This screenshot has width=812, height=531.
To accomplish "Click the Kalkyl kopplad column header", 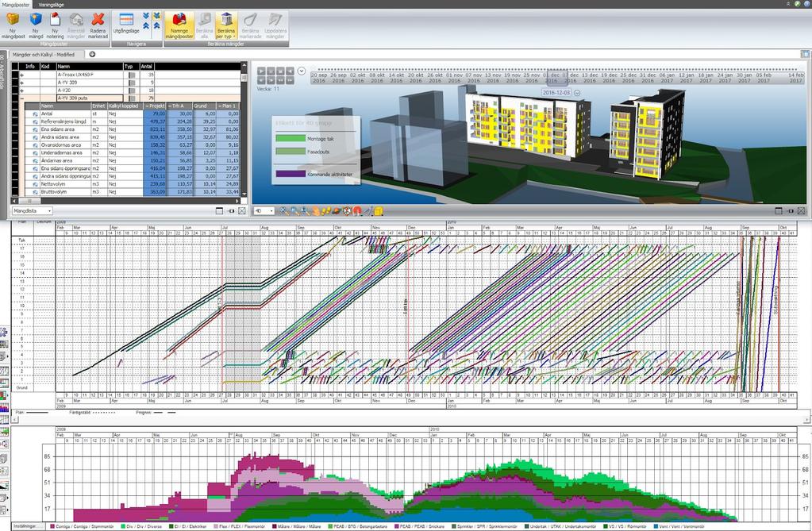I will [x=125, y=106].
